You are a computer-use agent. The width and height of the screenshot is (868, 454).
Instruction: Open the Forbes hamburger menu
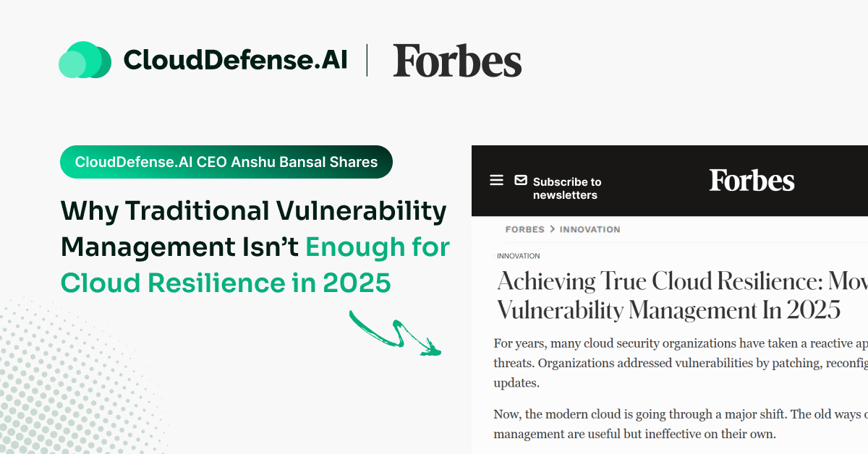pyautogui.click(x=496, y=180)
